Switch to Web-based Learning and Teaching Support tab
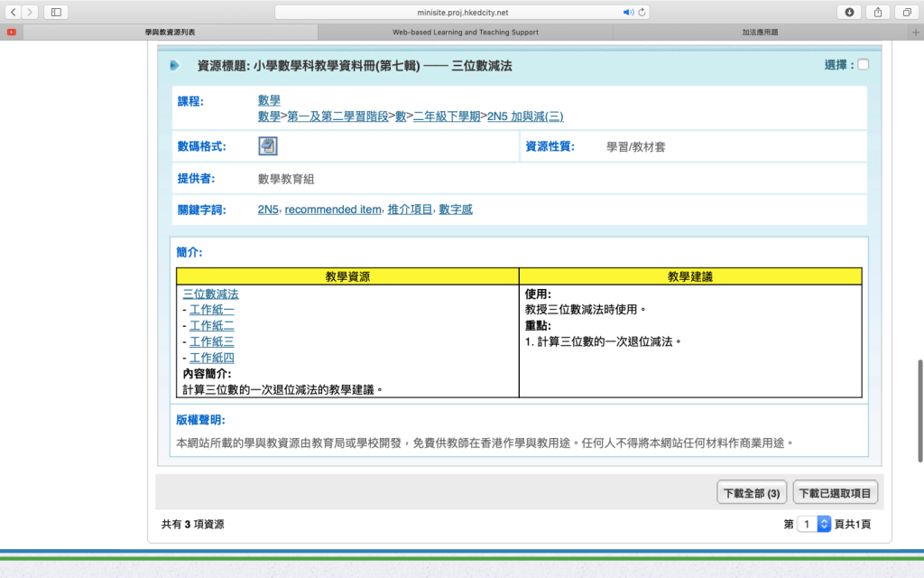The height and width of the screenshot is (578, 924). [465, 32]
